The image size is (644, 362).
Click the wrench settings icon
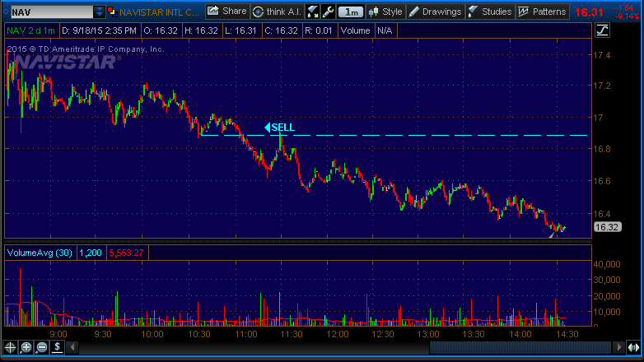click(x=328, y=12)
